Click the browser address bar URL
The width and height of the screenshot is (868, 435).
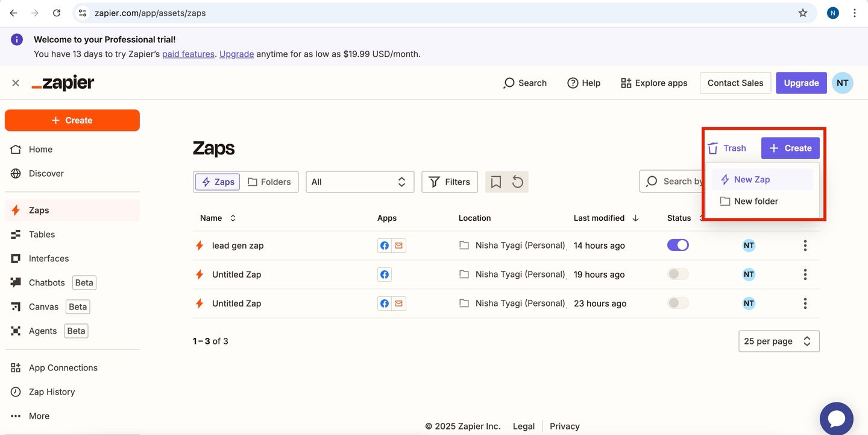pyautogui.click(x=150, y=13)
